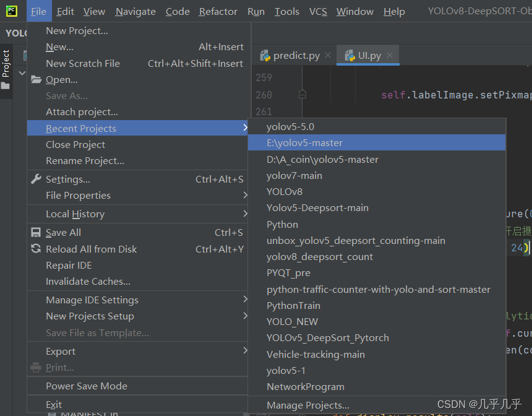
Task: Collapse the project tree chevron
Action: (x=22, y=73)
